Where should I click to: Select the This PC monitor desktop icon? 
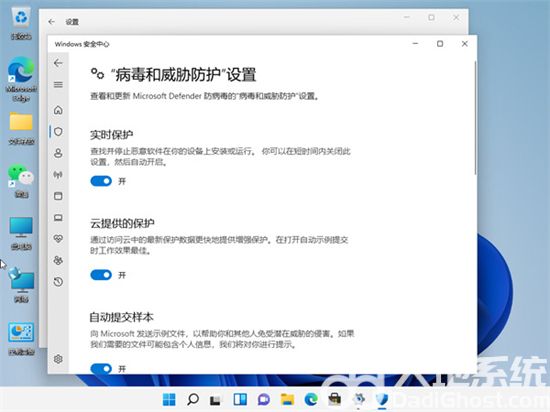pos(21,233)
